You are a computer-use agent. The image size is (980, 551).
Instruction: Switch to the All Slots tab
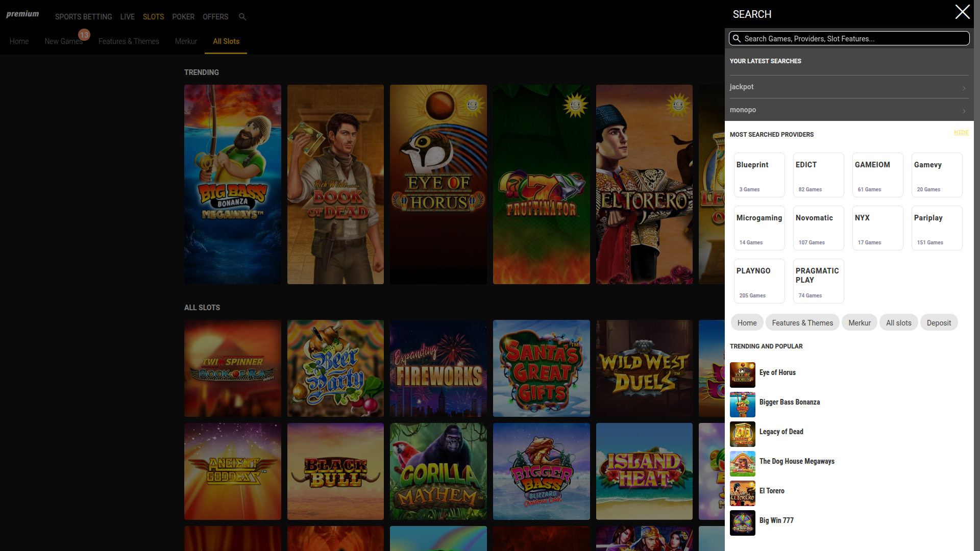226,41
